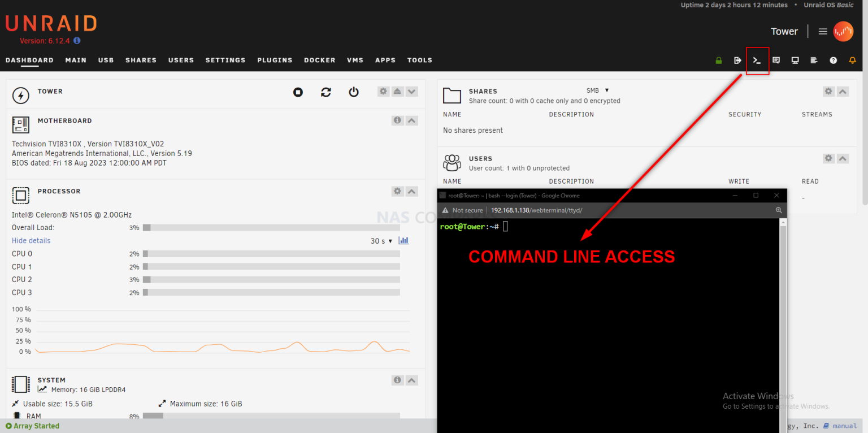Open the system info monitor icon
The width and height of the screenshot is (868, 433).
coord(795,60)
